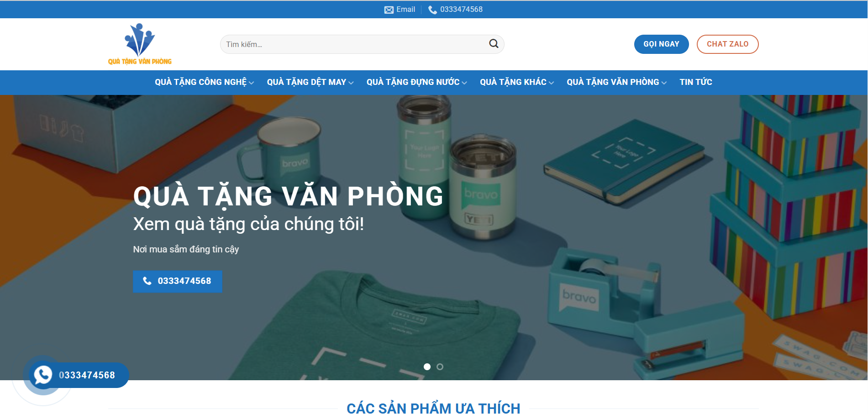Click the 0333474568 banner call button
Image resolution: width=868 pixels, height=414 pixels.
click(x=178, y=281)
